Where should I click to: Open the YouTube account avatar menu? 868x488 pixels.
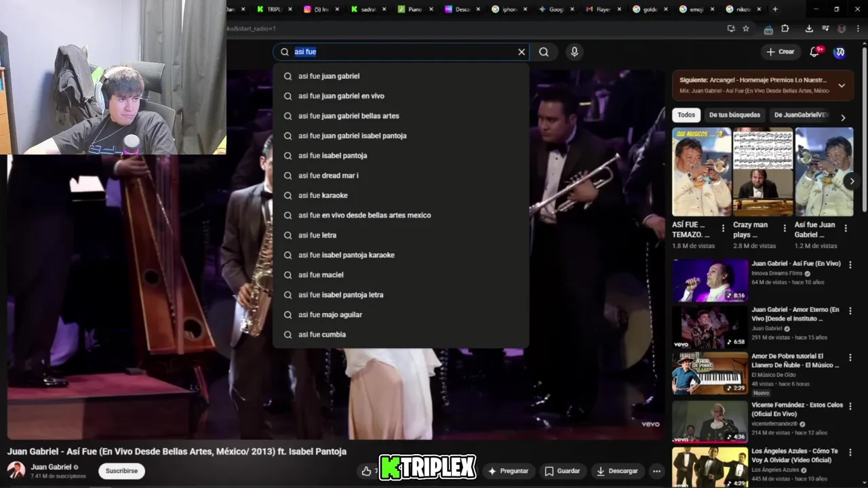click(840, 52)
